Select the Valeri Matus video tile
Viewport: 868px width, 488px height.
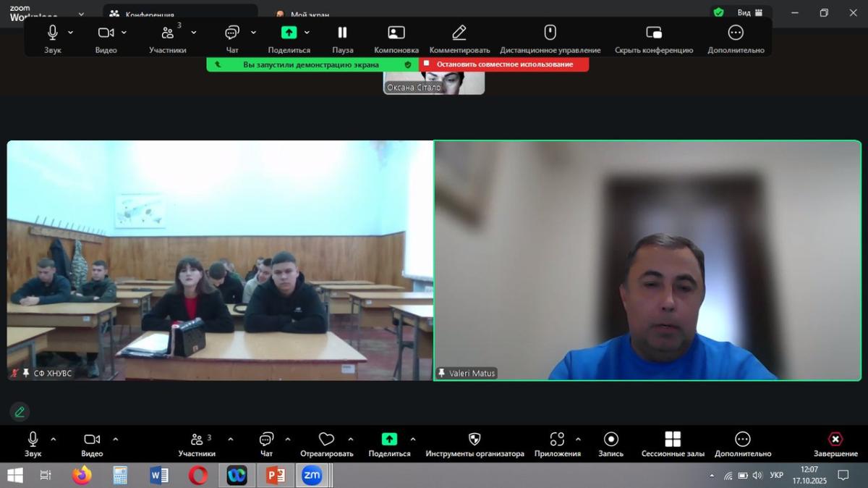647,260
